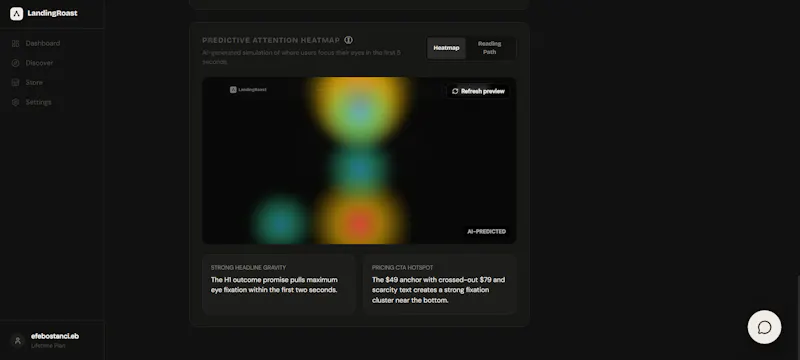
Task: Open the Settings label in sidebar
Action: pos(38,102)
